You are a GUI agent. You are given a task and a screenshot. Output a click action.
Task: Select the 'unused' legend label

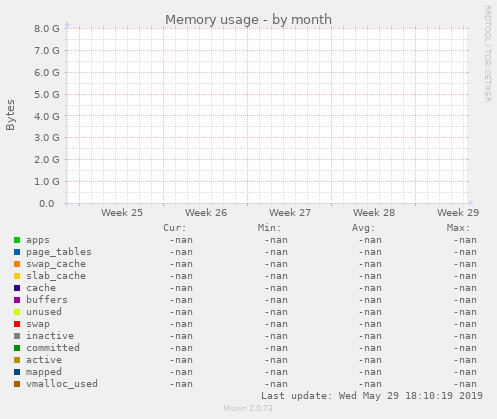coord(44,312)
